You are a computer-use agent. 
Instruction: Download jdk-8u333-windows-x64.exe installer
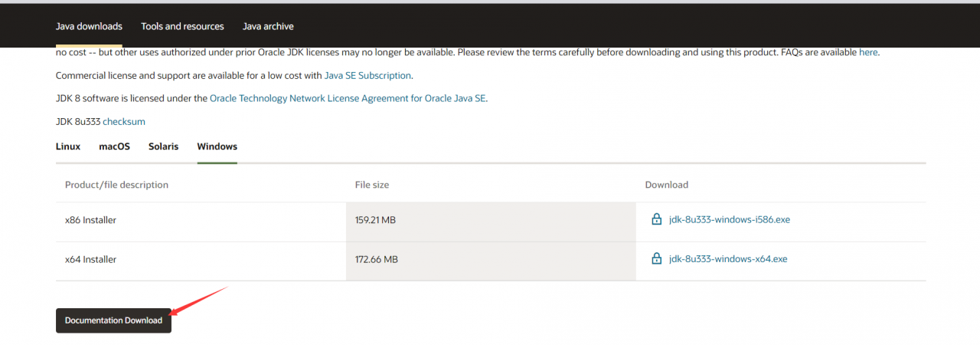pos(727,259)
